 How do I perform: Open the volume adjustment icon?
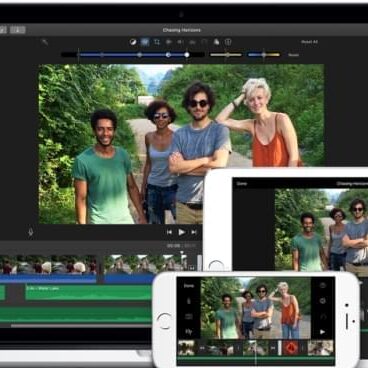(180, 42)
